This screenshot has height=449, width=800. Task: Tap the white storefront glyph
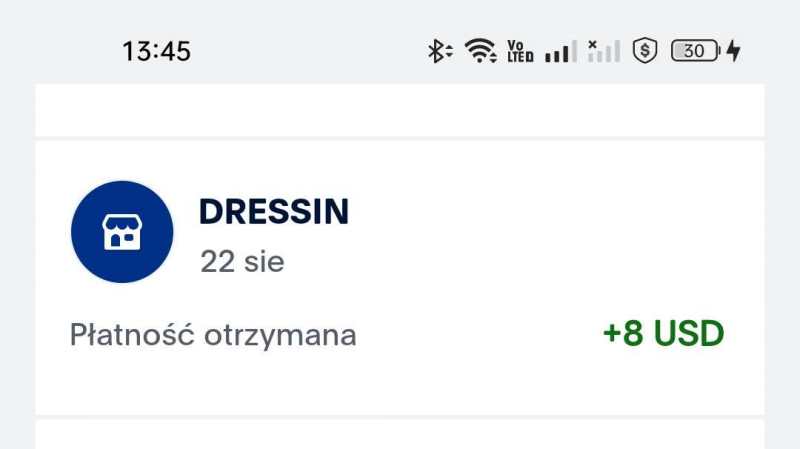122,232
